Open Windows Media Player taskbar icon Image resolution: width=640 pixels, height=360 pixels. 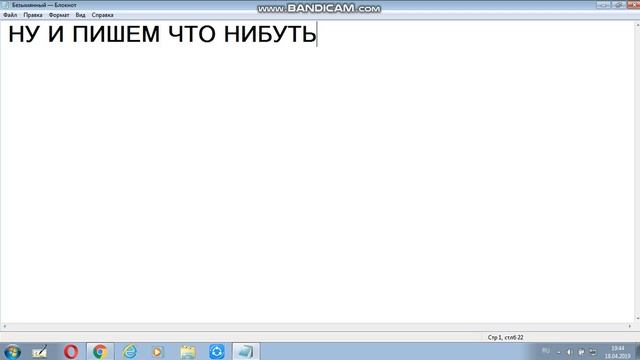point(158,352)
